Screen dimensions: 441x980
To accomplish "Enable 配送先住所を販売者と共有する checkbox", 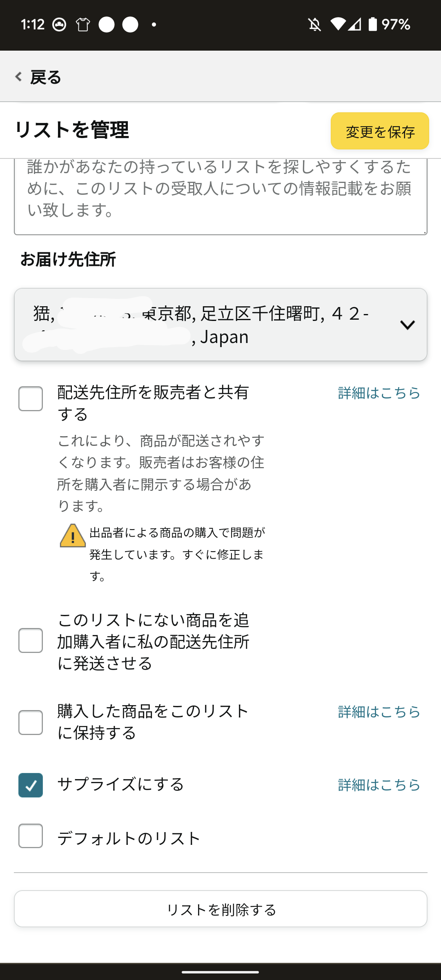I will 31,399.
